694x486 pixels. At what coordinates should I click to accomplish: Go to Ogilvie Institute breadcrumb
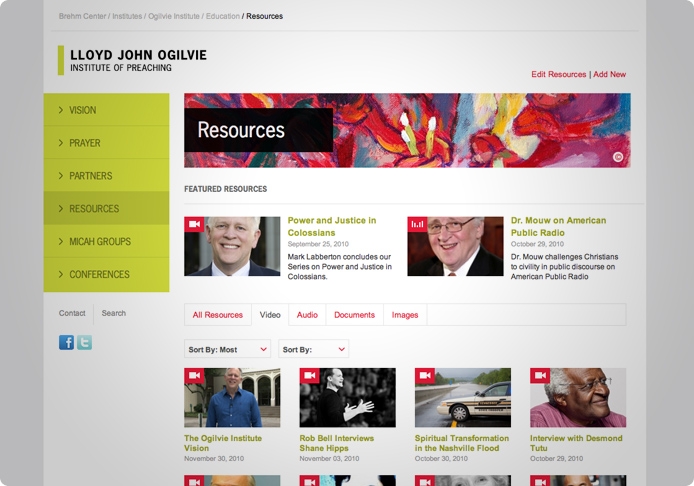pyautogui.click(x=174, y=16)
